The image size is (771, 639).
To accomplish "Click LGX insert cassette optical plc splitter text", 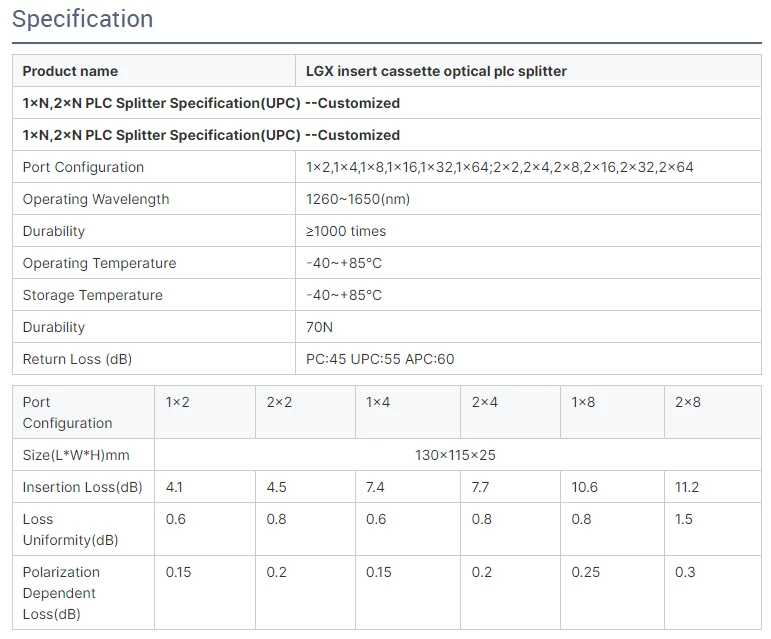I will pyautogui.click(x=436, y=71).
